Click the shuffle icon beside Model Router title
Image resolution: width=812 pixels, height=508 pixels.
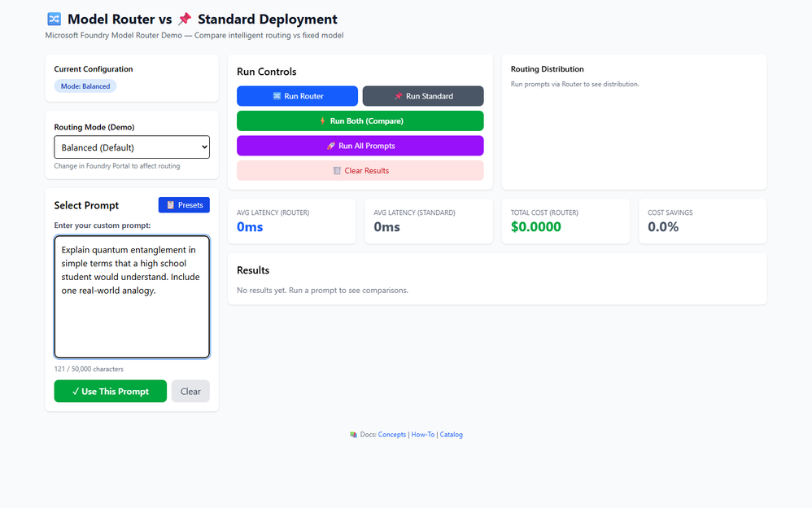54,20
